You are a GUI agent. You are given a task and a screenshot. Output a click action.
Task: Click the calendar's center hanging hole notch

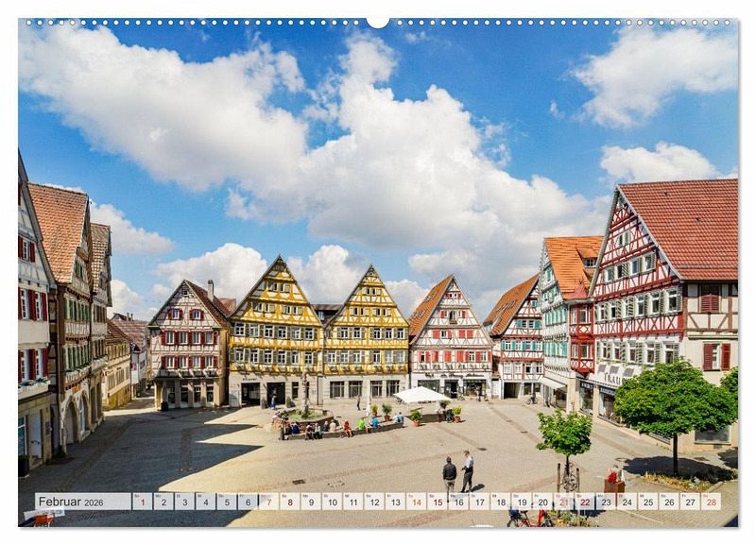pyautogui.click(x=378, y=21)
